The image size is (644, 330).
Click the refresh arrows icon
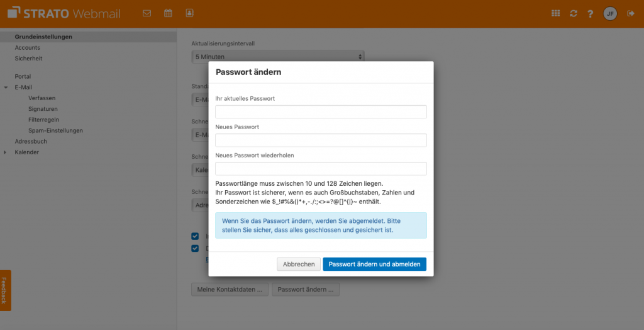click(x=574, y=14)
